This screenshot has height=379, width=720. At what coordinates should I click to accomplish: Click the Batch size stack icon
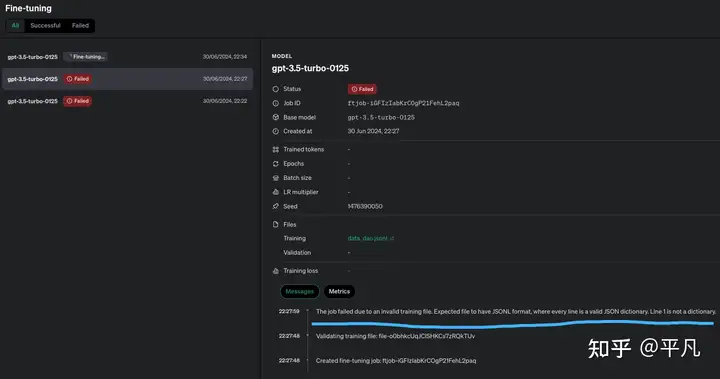(x=276, y=178)
